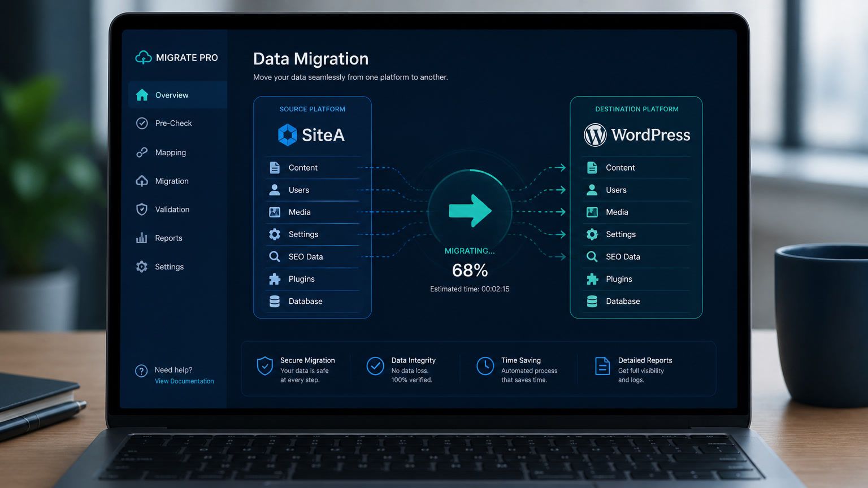Click the Migrate Pro cloud logo icon

coord(144,58)
